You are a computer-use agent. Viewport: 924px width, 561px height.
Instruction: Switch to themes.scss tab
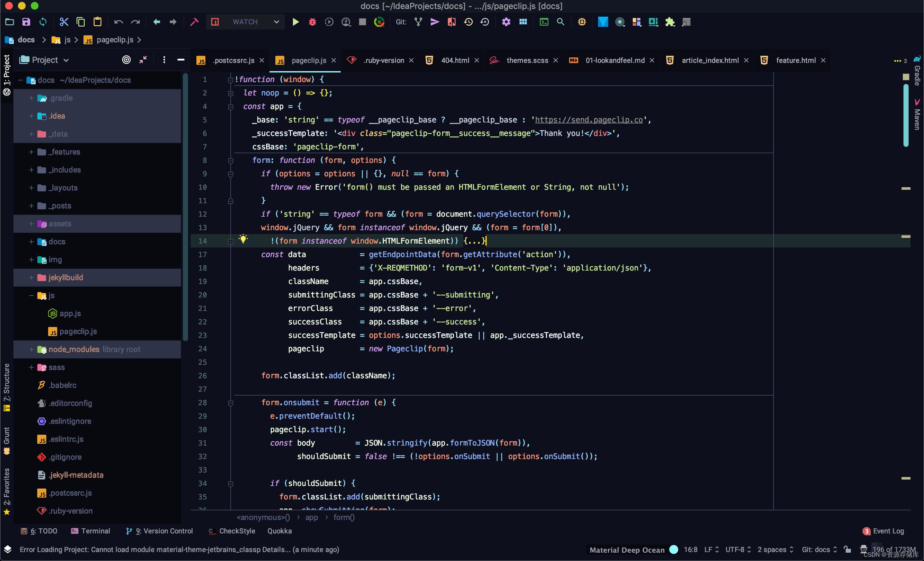[x=524, y=60]
